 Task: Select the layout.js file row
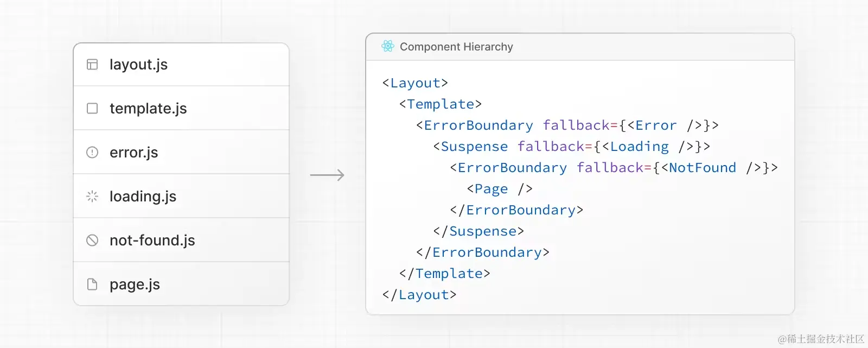click(x=181, y=65)
